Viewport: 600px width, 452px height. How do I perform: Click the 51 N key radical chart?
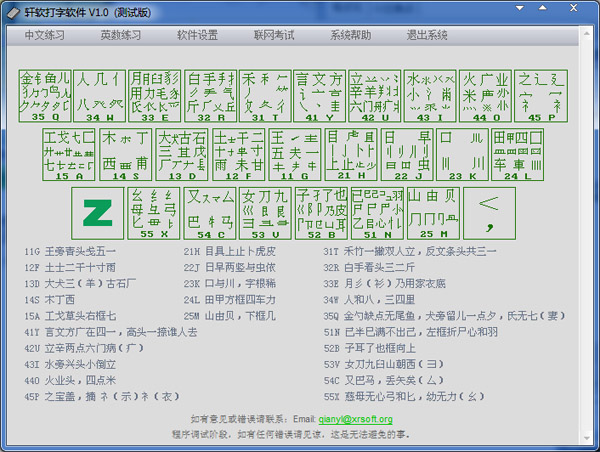click(376, 212)
